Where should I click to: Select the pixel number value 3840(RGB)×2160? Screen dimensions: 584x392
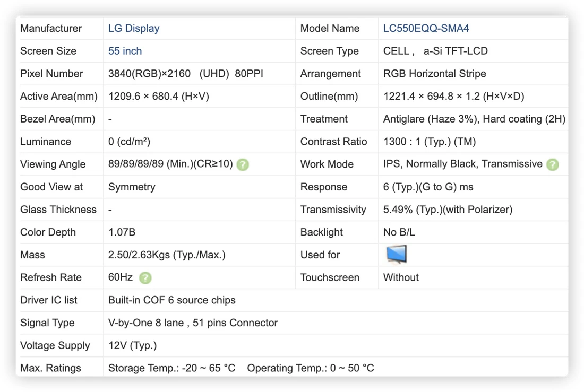[x=149, y=74]
